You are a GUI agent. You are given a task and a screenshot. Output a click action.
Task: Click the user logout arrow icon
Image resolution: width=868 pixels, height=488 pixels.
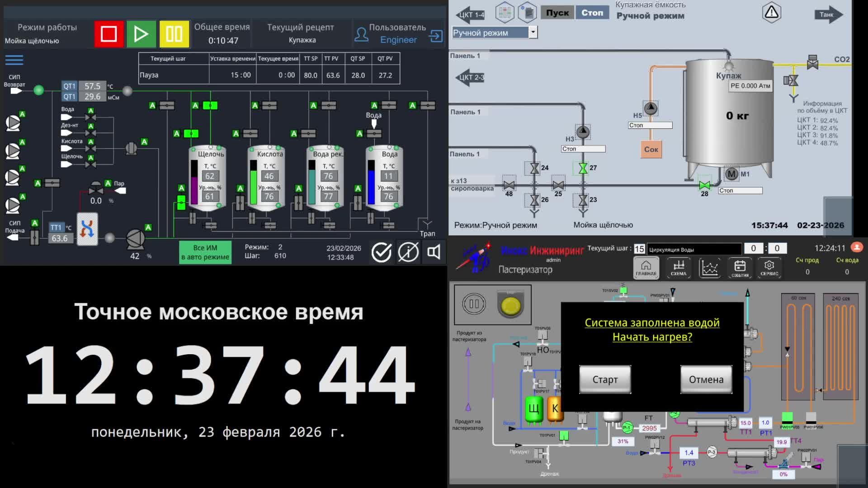(x=436, y=36)
